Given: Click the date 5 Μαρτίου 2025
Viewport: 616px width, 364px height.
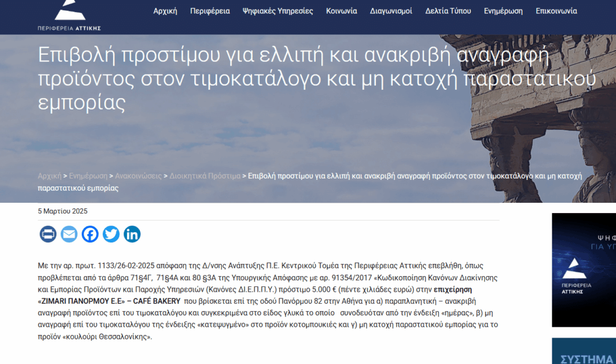Looking at the screenshot, I should [63, 211].
